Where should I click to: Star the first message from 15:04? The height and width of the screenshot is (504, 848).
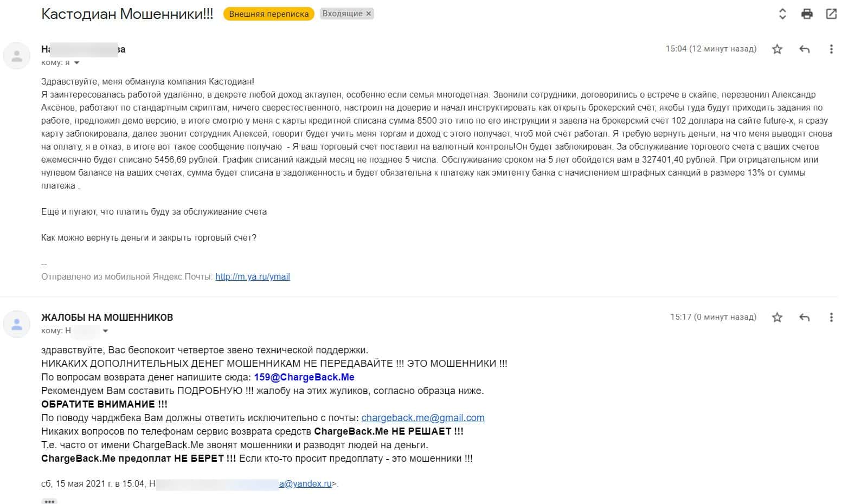point(777,49)
